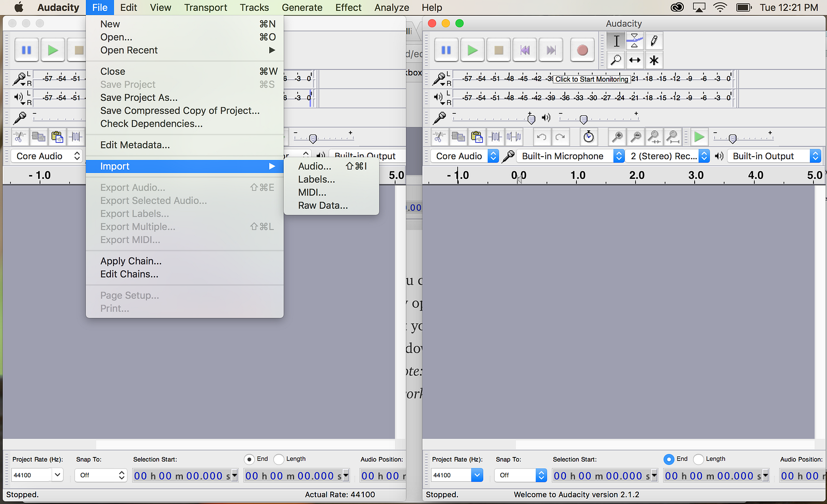Open Built-in Microphone device dropdown
The image size is (827, 504).
(x=571, y=156)
